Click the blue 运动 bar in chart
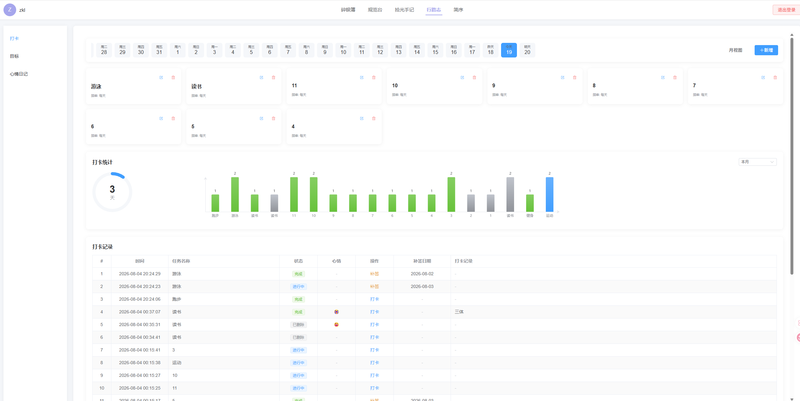This screenshot has height=401, width=800. tap(549, 194)
